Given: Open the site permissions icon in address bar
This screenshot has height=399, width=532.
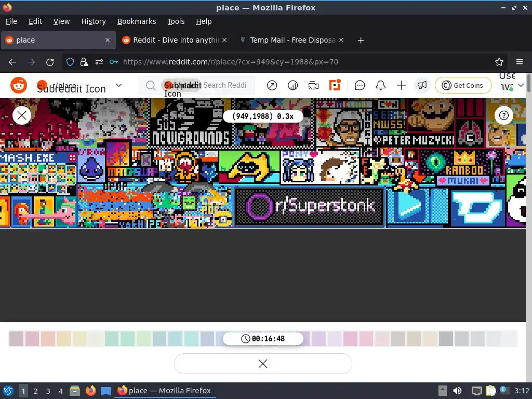Looking at the screenshot, I should [x=99, y=62].
